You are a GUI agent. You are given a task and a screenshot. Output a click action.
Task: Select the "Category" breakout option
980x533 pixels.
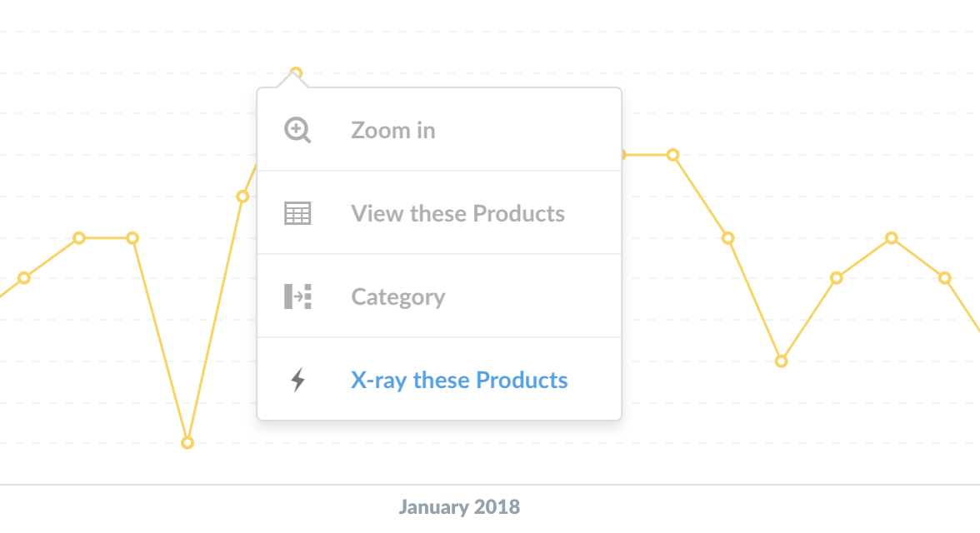(397, 296)
